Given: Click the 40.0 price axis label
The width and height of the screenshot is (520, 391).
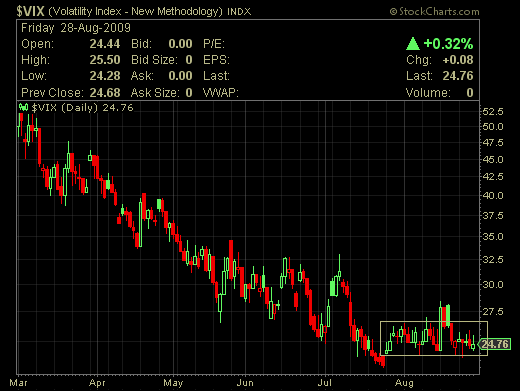Looking at the screenshot, I should click(493, 196).
